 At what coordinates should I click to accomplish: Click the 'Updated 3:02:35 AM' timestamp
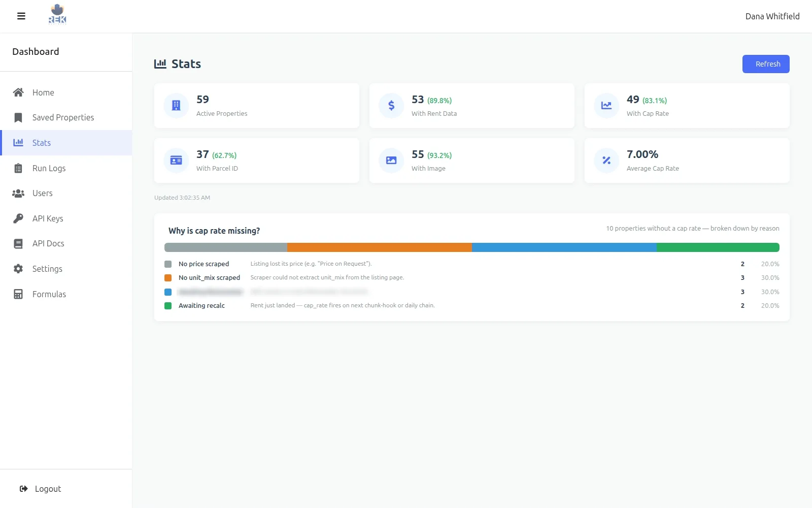click(x=182, y=198)
